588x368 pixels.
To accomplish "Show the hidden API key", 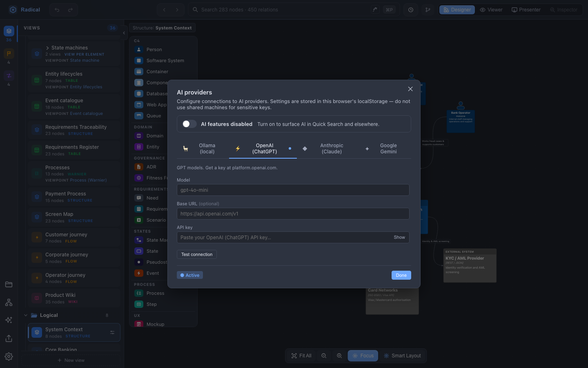I will tap(399, 237).
